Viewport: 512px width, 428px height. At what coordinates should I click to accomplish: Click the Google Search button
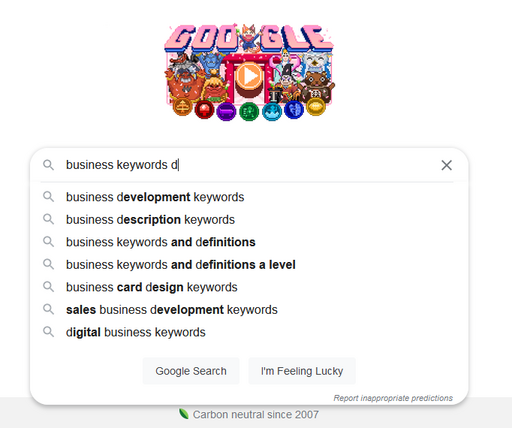[191, 371]
